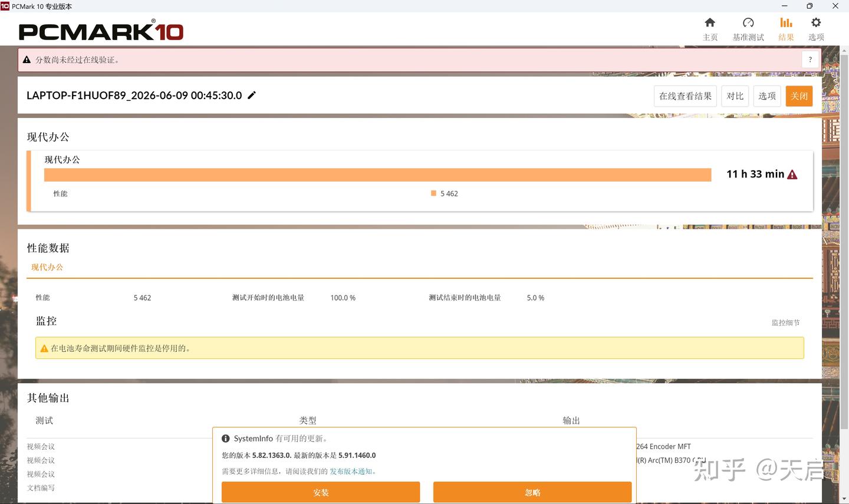Dismiss the update with 忽略
This screenshot has height=504, width=849.
[532, 492]
